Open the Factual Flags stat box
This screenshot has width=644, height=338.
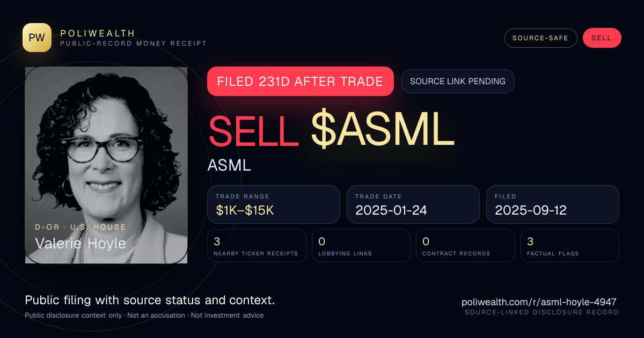(570, 246)
